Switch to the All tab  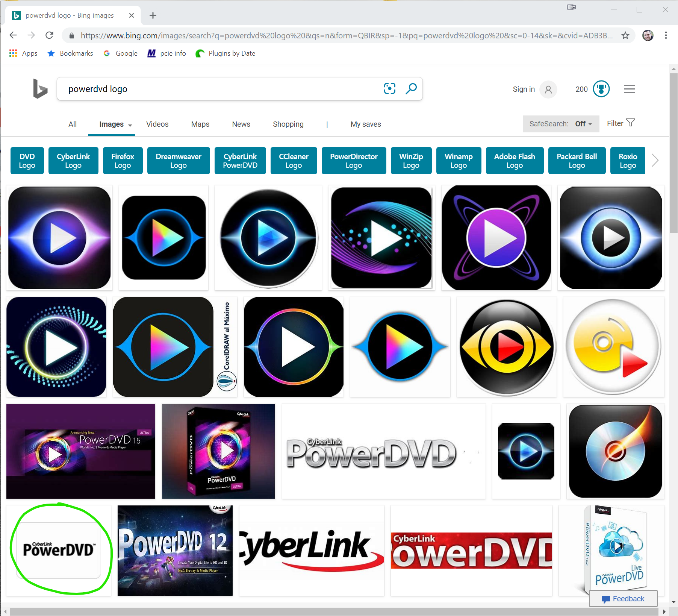73,124
